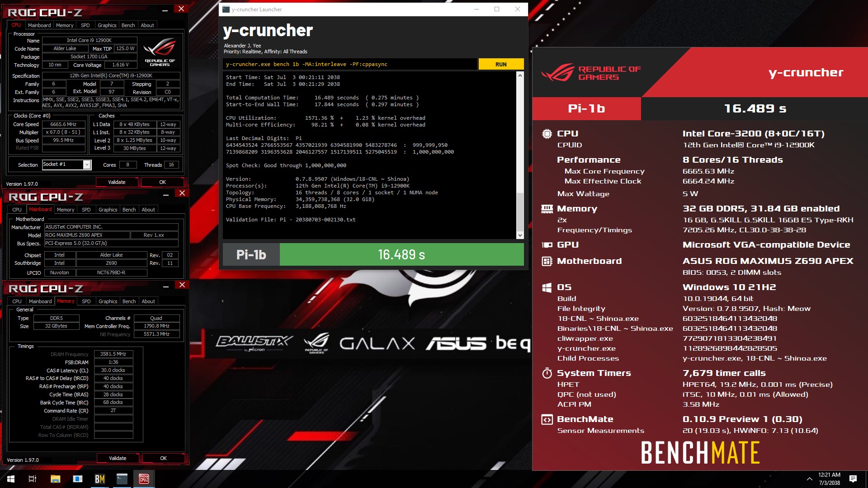This screenshot has width=868, height=488.
Task: Click the NCT6798D-R LPCIO field
Action: coord(111,272)
